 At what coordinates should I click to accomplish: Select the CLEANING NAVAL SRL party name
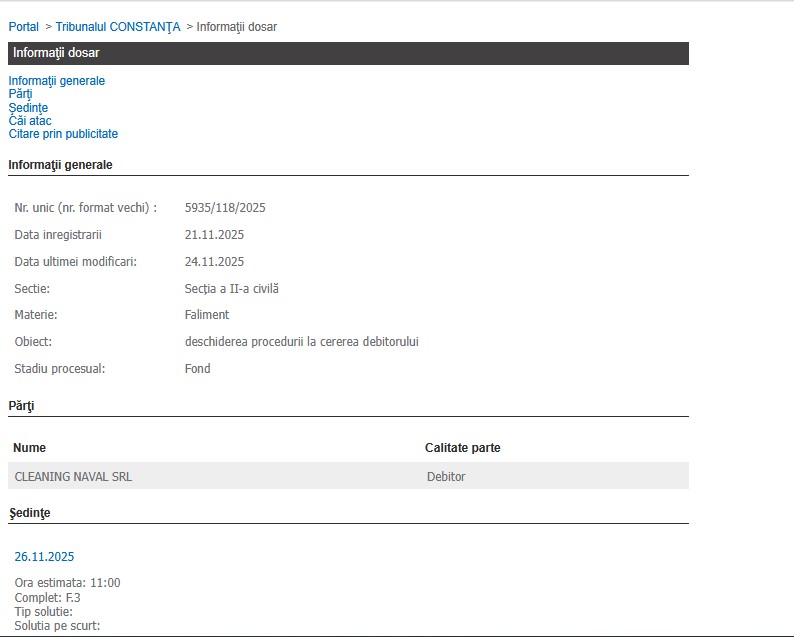[73, 477]
